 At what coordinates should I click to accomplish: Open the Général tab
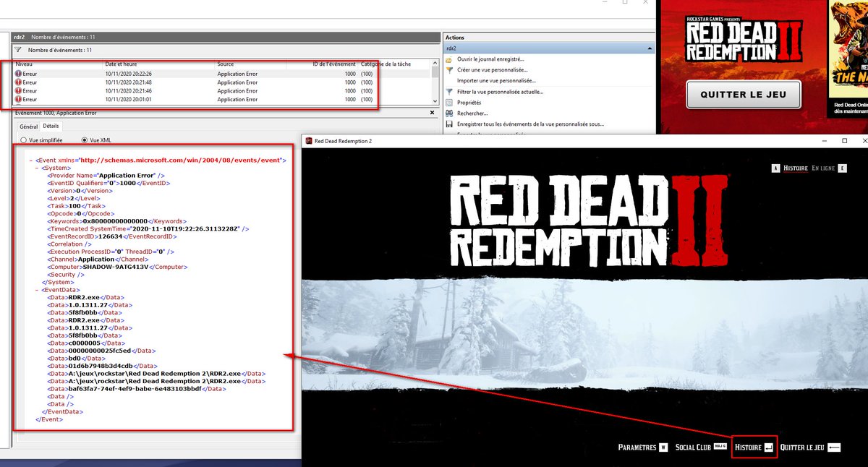(x=28, y=126)
